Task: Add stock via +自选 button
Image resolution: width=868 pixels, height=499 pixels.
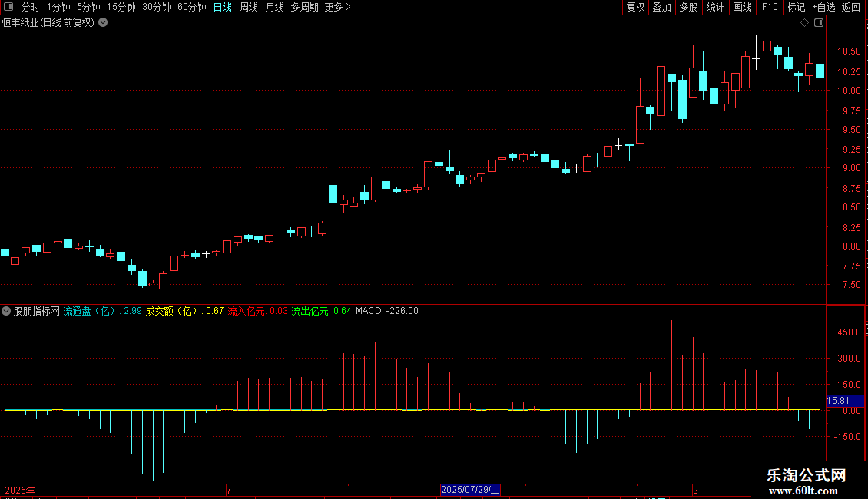Action: coord(823,7)
